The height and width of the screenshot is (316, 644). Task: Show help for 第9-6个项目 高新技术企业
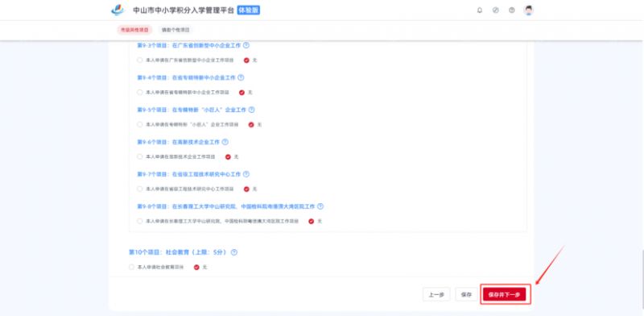click(225, 142)
